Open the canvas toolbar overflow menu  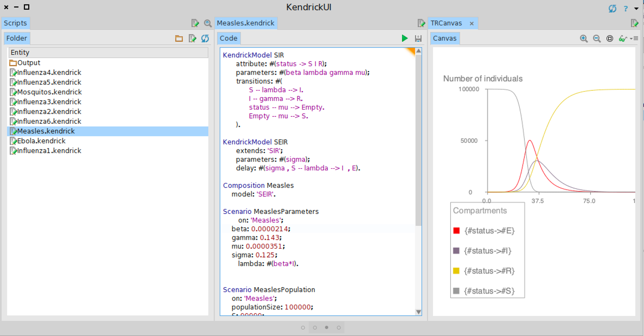[634, 38]
